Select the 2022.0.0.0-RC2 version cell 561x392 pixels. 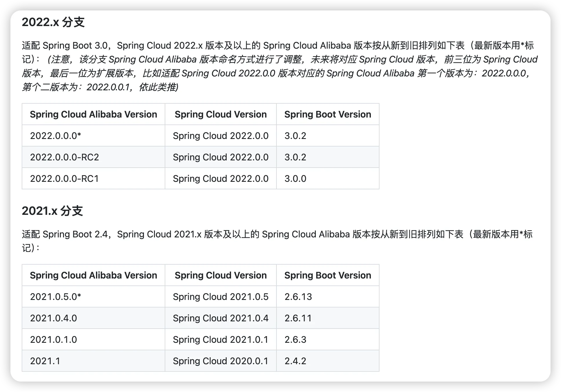(64, 157)
